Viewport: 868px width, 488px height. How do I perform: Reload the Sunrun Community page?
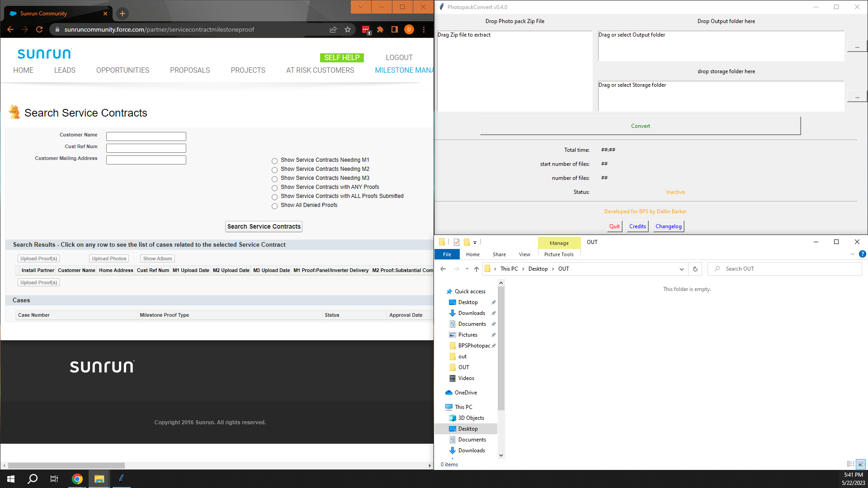click(39, 29)
